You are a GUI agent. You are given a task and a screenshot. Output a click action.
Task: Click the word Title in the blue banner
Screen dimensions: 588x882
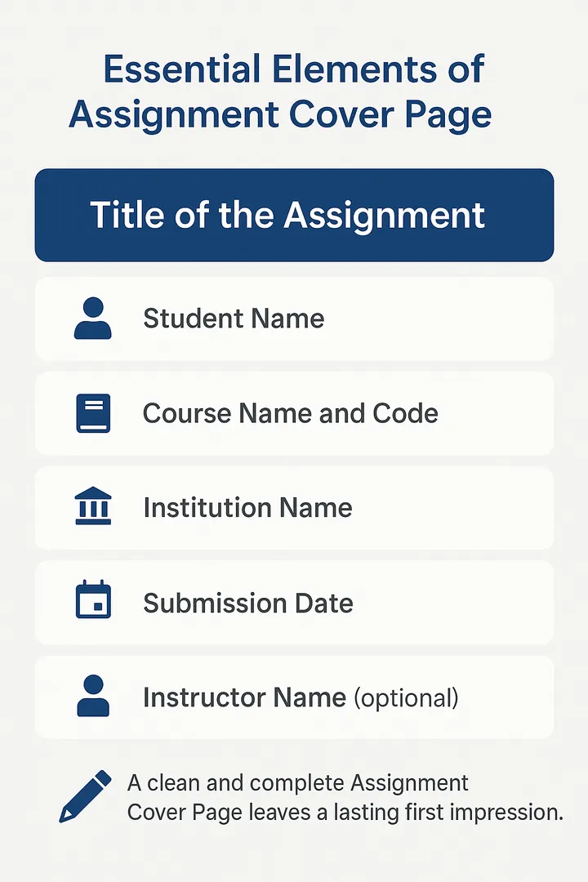coord(128,215)
